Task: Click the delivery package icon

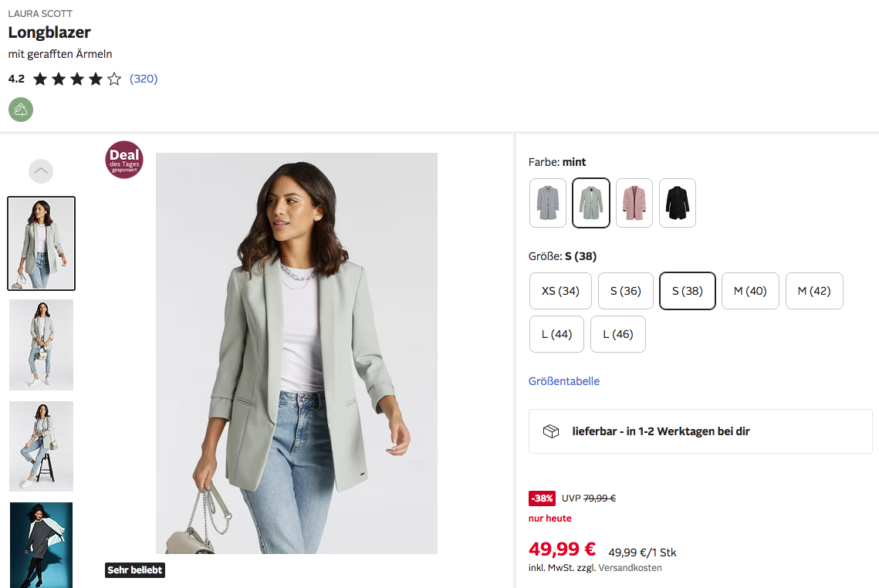Action: pos(551,431)
